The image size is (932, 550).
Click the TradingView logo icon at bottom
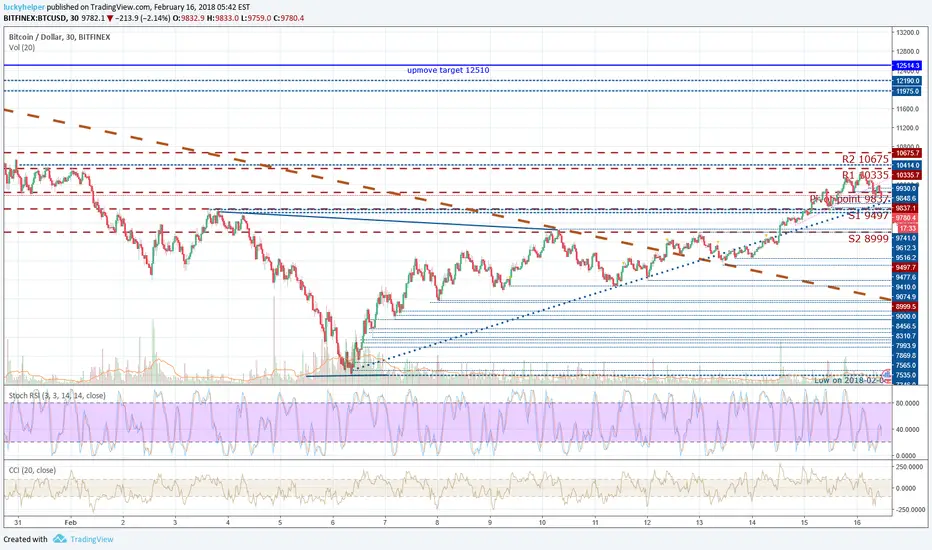click(59, 539)
